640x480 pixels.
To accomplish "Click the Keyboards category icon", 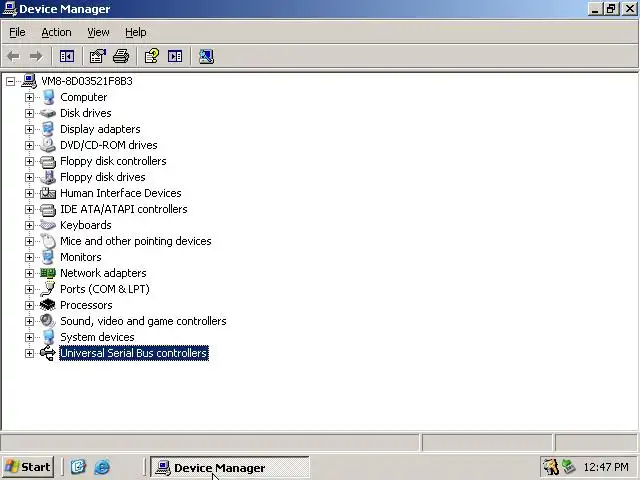I will pos(48,225).
